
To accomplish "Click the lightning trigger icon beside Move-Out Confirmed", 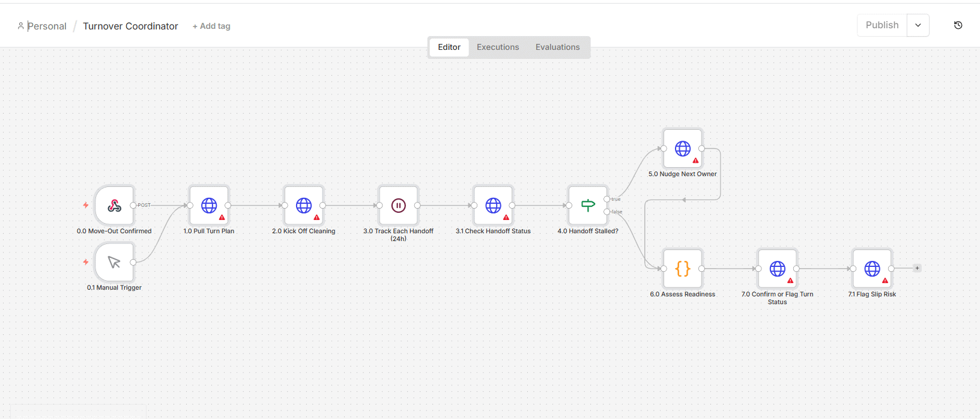I will pyautogui.click(x=86, y=205).
